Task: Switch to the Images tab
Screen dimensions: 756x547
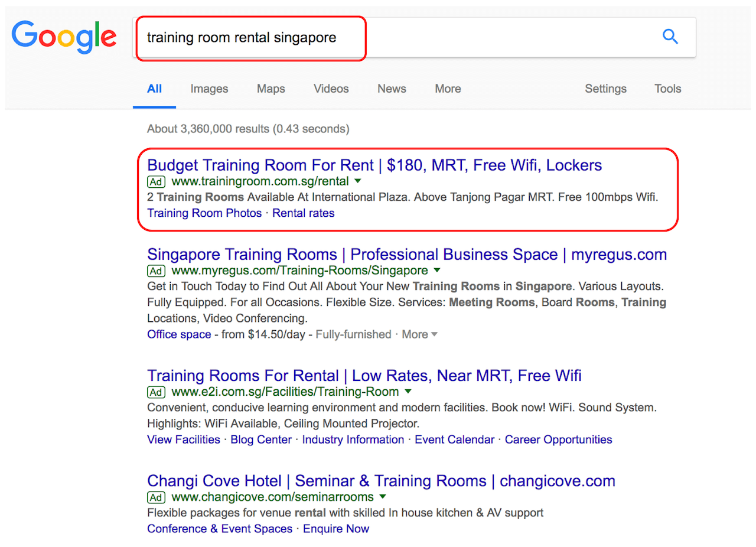Action: tap(209, 89)
